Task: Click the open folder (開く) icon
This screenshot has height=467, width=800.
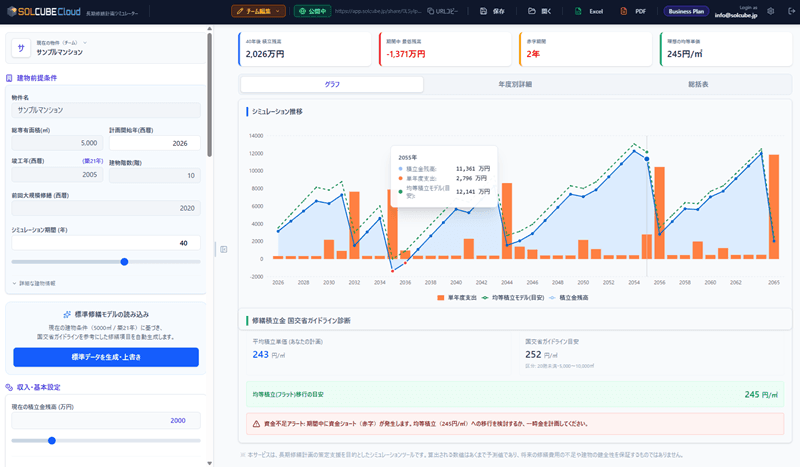Action: click(x=531, y=11)
